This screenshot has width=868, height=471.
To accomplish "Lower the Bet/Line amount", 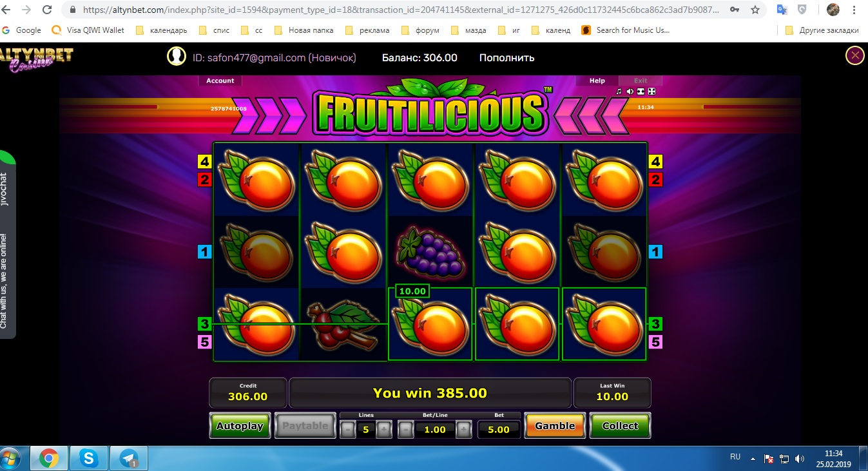I will [x=405, y=430].
